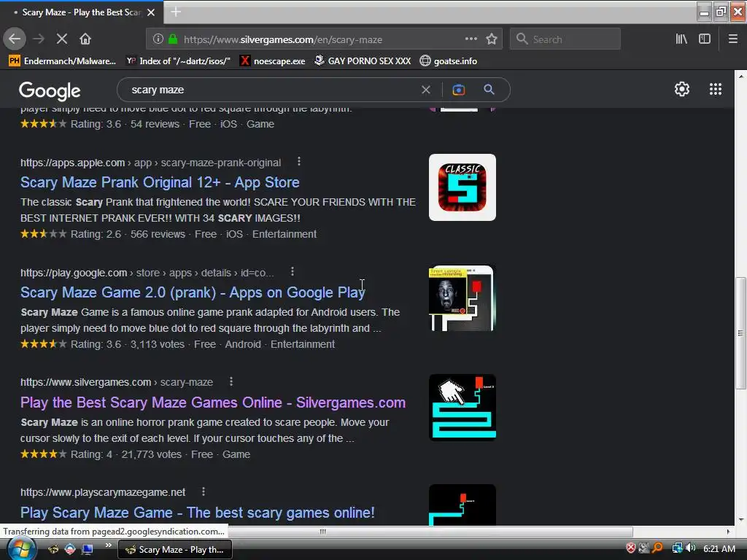
Task: Show the Firefox sidebar
Action: pyautogui.click(x=705, y=39)
